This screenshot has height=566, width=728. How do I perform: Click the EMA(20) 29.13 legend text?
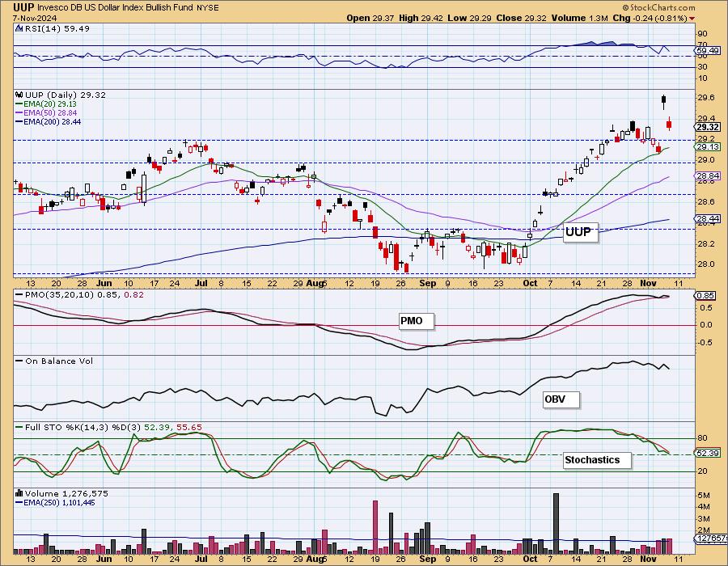click(x=50, y=104)
